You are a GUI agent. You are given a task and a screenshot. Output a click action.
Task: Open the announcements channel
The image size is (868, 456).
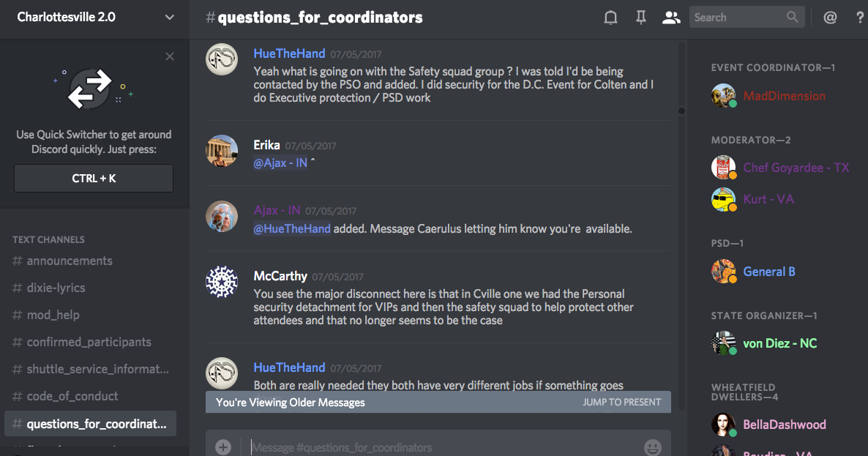[x=70, y=261]
